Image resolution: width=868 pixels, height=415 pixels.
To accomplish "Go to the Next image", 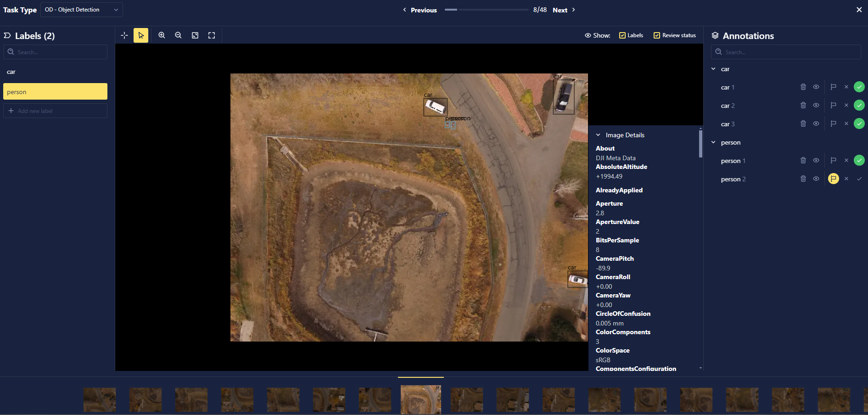I will click(564, 10).
